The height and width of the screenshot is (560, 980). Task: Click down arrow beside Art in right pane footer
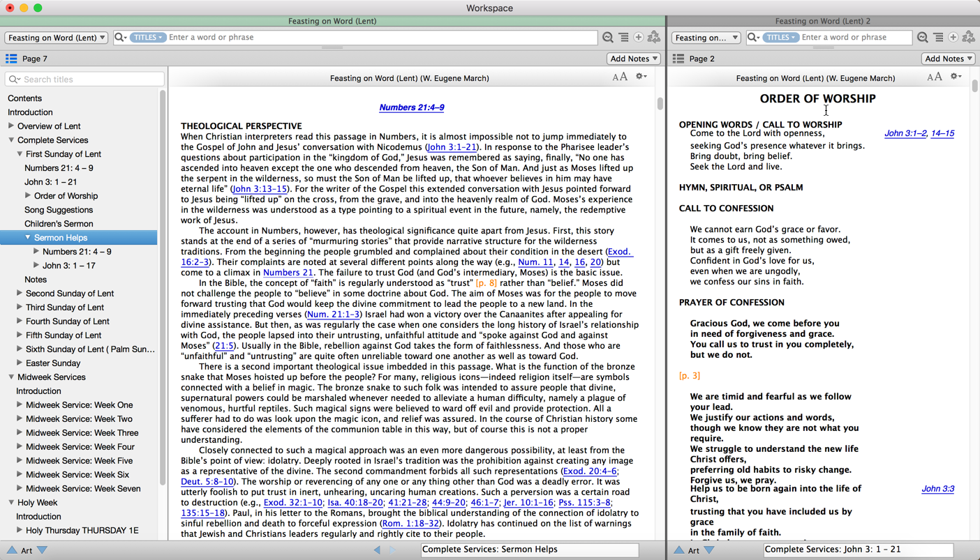[710, 550]
